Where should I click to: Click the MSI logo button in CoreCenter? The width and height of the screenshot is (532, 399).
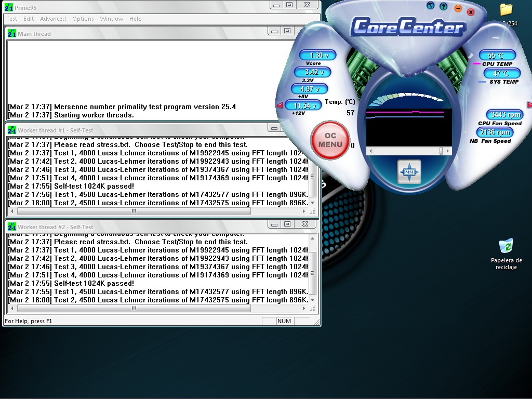[409, 171]
